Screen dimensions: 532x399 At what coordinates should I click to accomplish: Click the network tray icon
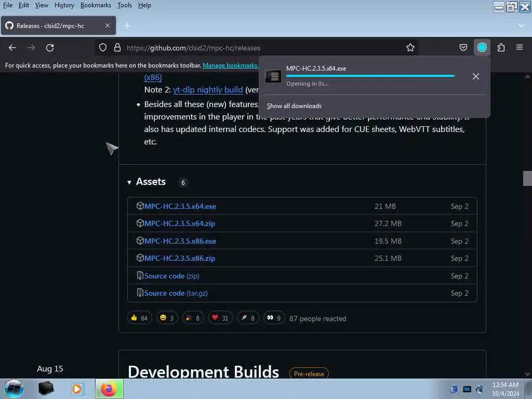[467, 389]
